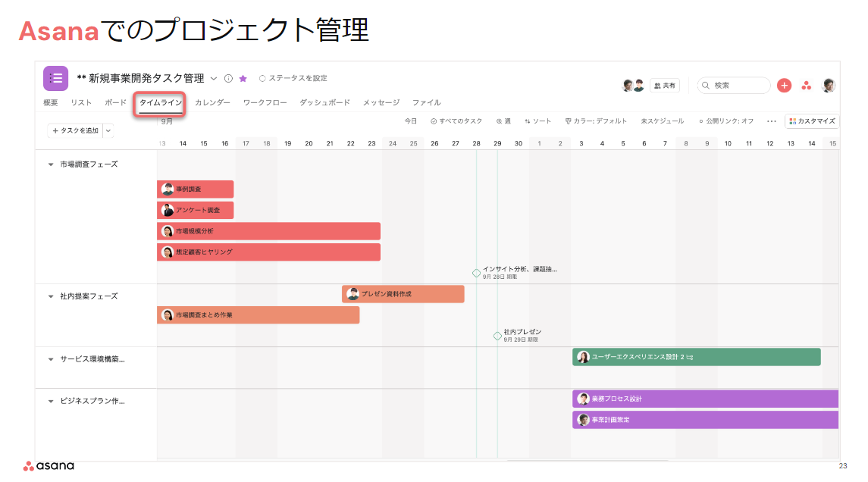The image size is (868, 482).
Task: Click タスクを追加 button
Action: (x=75, y=130)
